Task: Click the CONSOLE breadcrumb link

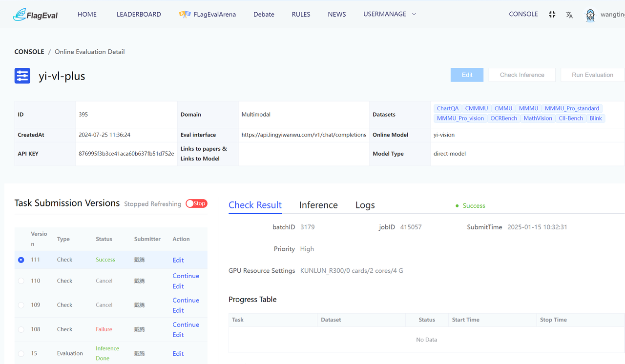Action: coord(29,52)
